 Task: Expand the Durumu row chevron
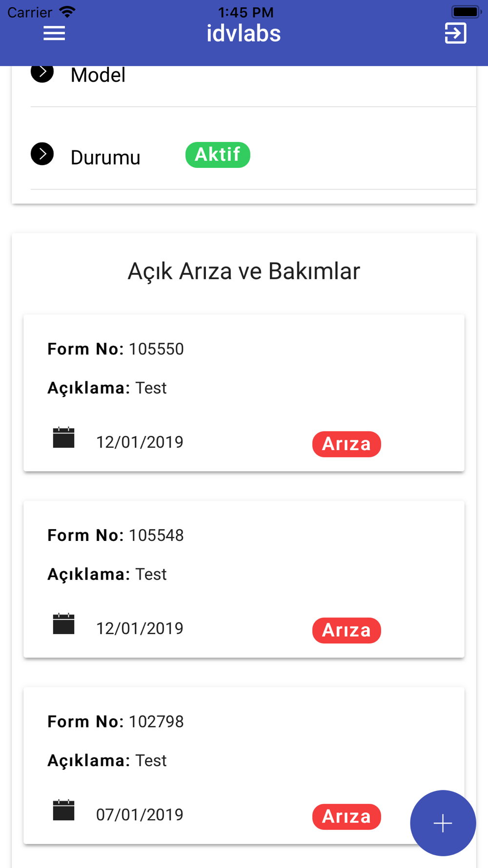tap(42, 154)
